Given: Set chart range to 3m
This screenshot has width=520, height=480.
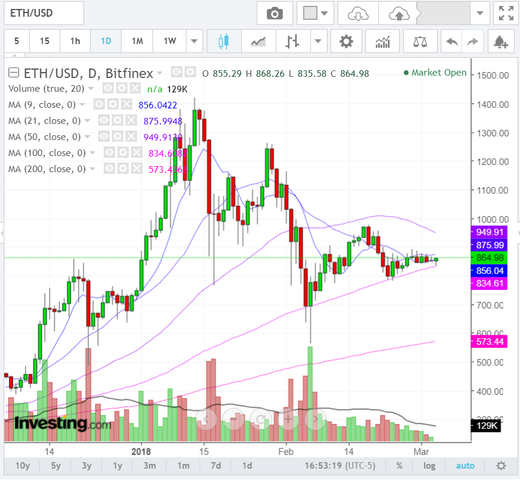Looking at the screenshot, I should (x=150, y=466).
